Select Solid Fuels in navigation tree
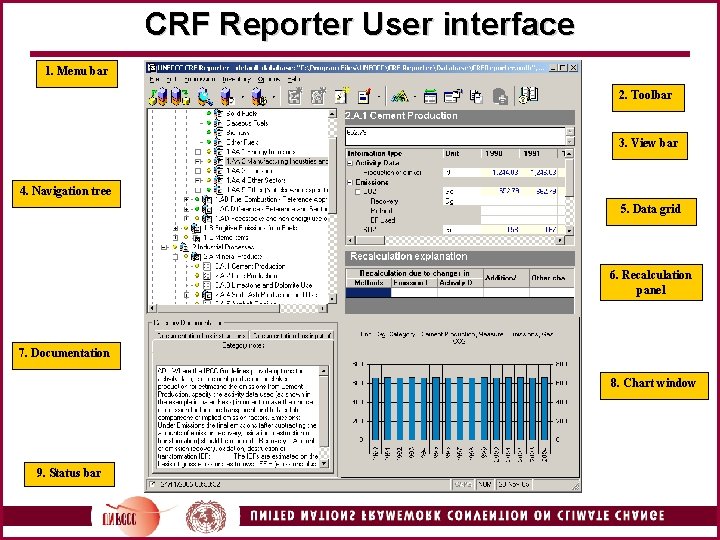This screenshot has height=540, width=720. [x=242, y=113]
